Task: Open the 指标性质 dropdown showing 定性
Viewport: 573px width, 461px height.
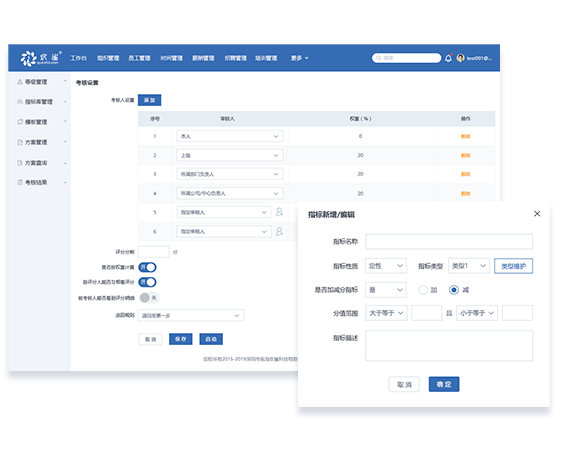Action: click(386, 266)
